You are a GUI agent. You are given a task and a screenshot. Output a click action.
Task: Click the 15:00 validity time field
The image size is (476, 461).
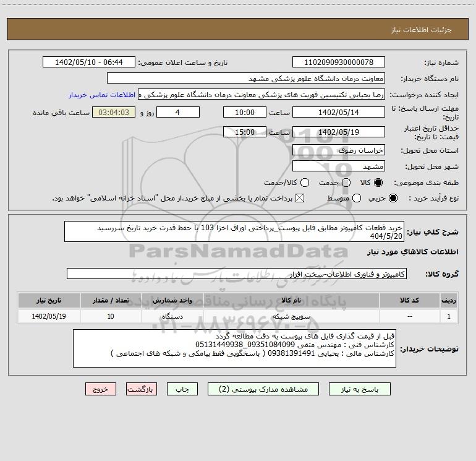[245, 132]
